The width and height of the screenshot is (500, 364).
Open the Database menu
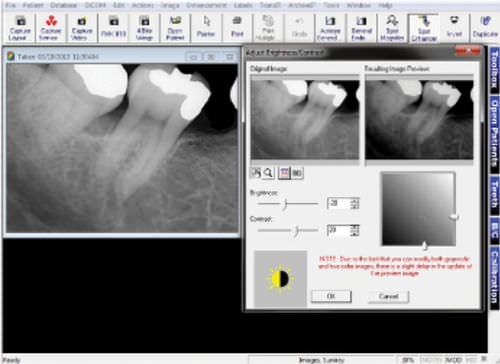[x=64, y=5]
